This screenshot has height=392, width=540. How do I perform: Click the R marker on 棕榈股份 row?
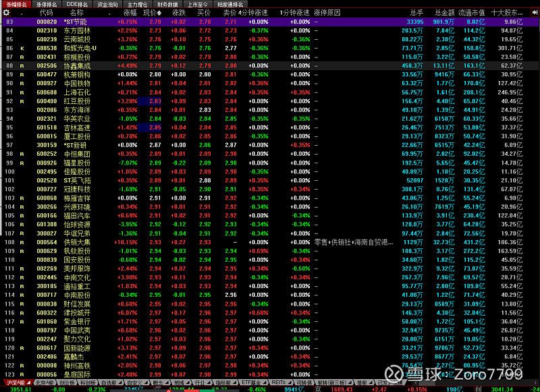tap(22, 57)
